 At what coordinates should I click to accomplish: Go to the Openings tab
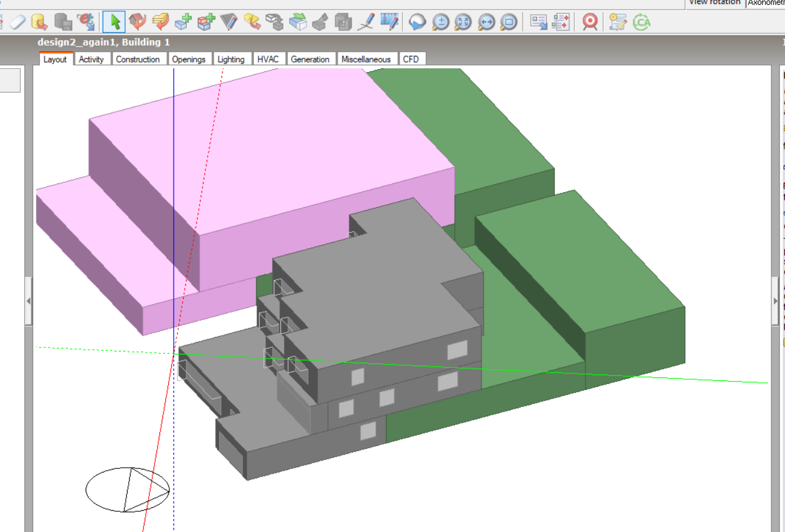point(189,59)
